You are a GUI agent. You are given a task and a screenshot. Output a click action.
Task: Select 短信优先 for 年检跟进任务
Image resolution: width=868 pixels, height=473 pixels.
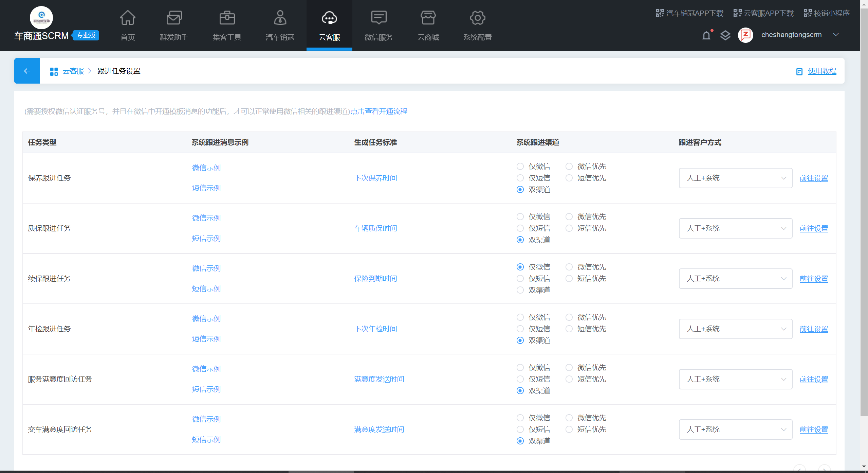[x=569, y=329]
